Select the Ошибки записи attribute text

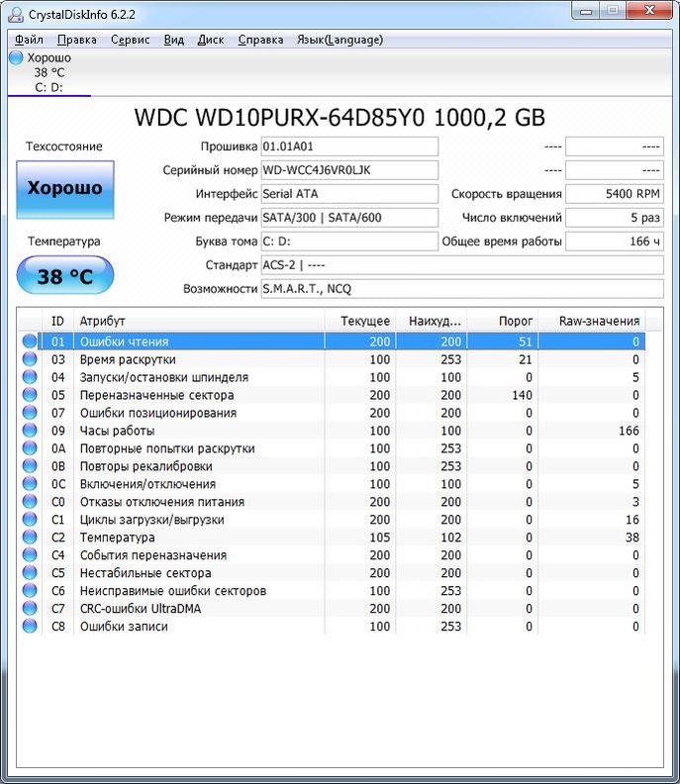pyautogui.click(x=124, y=627)
